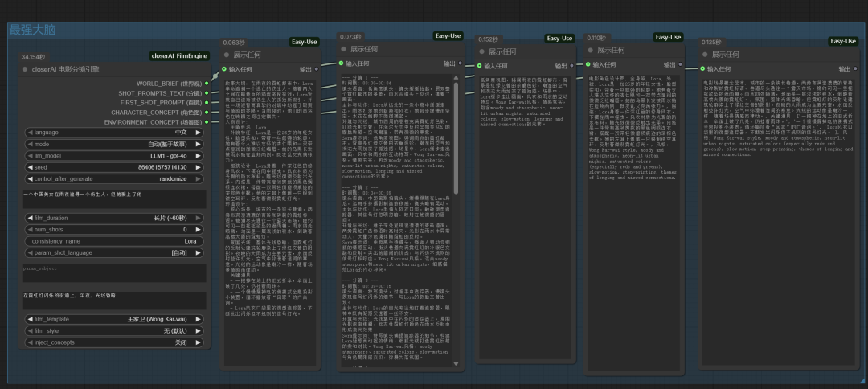Click 输出 output socket on the 0.073秒 node

pos(461,63)
